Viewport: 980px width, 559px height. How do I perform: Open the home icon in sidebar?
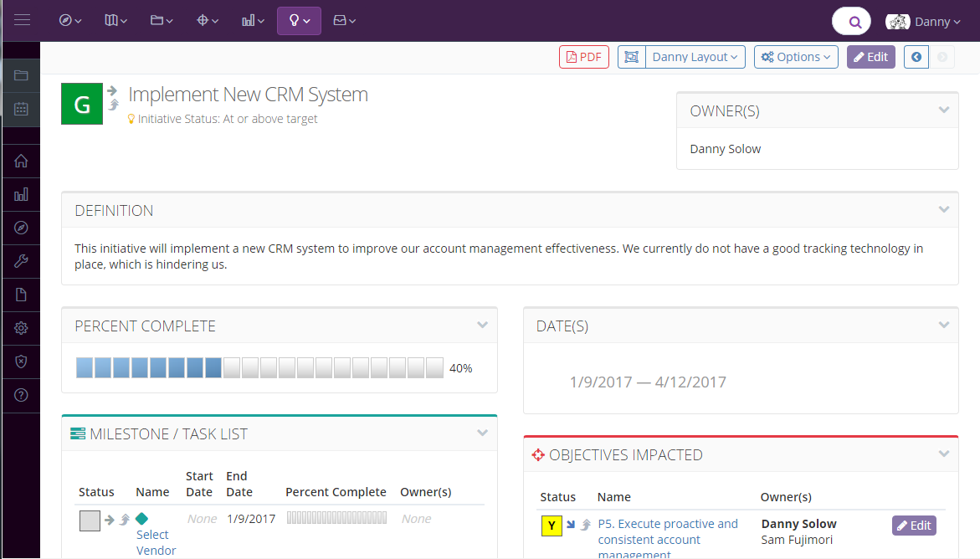click(x=21, y=161)
